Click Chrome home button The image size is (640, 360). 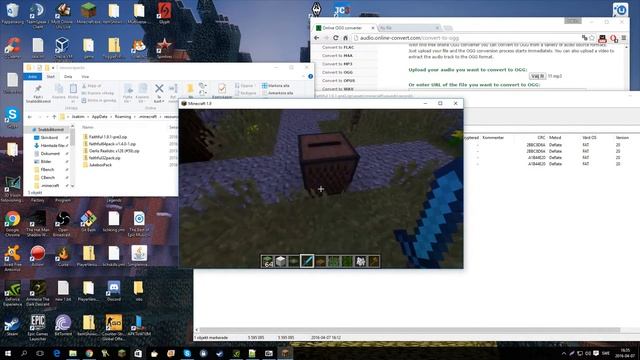click(x=345, y=38)
